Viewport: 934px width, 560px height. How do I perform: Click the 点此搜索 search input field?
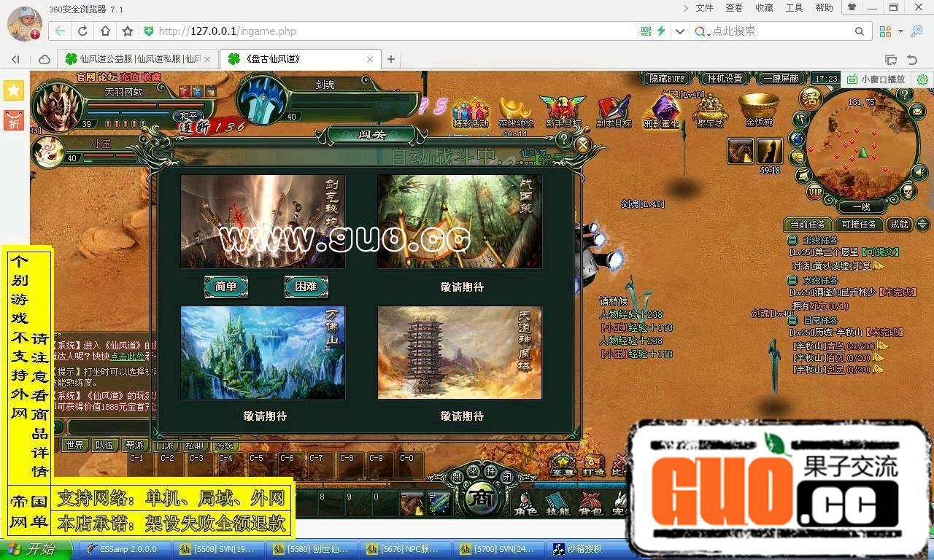click(781, 31)
